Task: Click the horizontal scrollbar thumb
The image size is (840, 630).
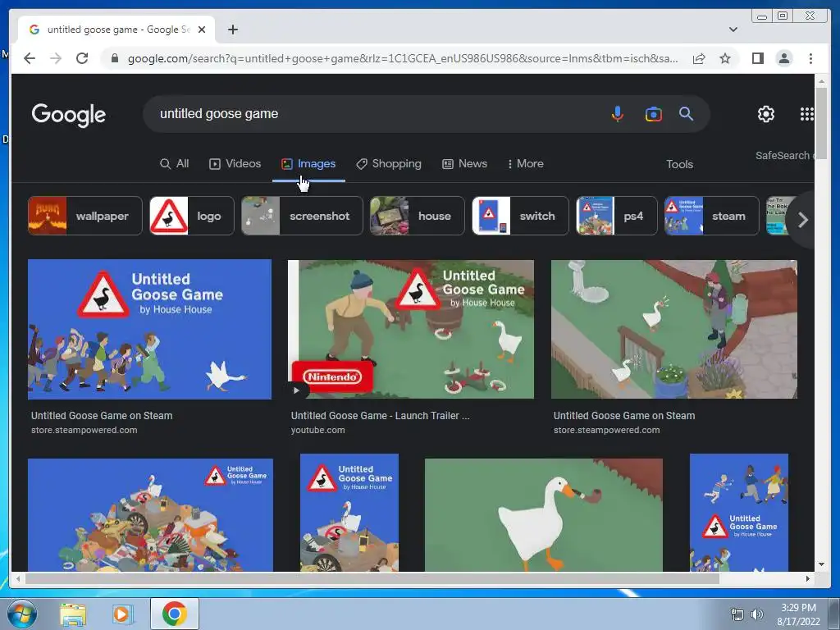Action: click(x=372, y=578)
